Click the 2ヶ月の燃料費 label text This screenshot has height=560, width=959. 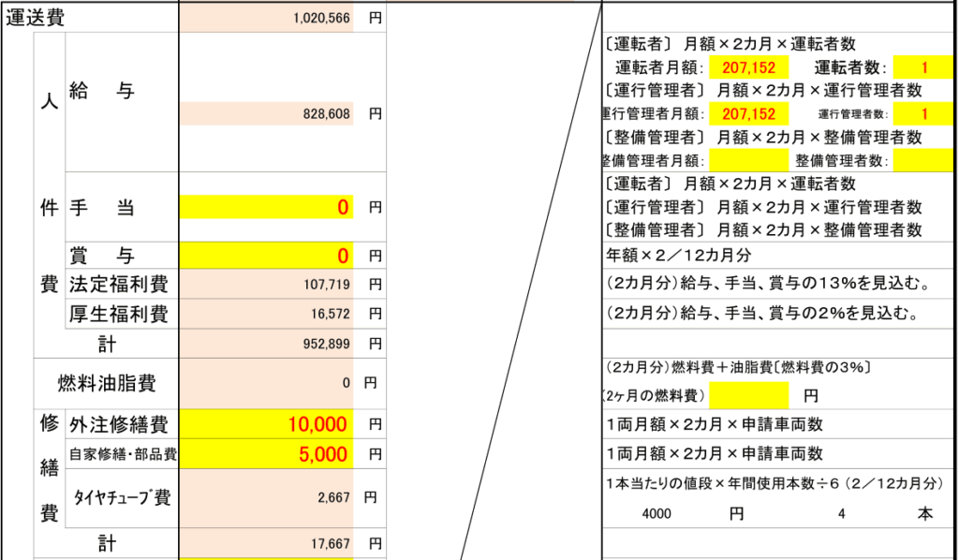click(654, 396)
